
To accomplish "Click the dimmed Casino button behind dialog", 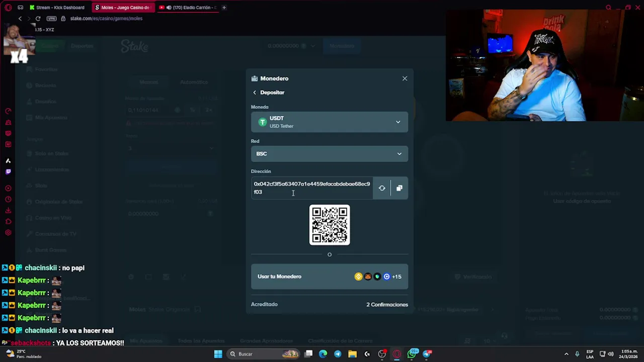I will (x=50, y=46).
